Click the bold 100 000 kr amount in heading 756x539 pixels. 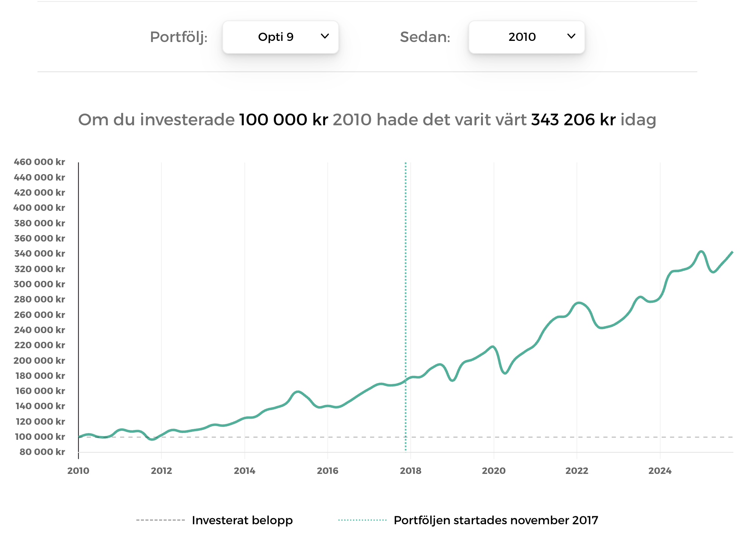pos(283,120)
